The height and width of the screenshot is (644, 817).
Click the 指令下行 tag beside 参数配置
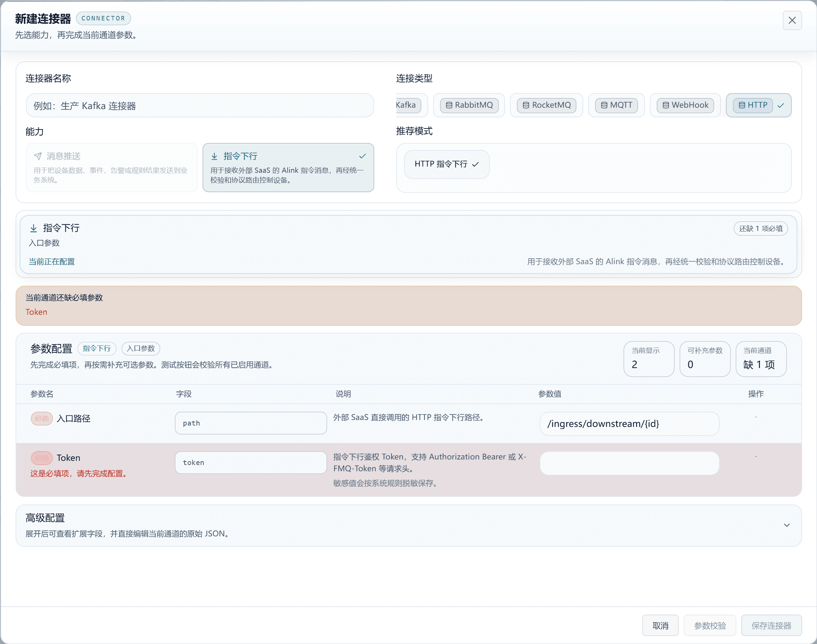click(x=97, y=348)
